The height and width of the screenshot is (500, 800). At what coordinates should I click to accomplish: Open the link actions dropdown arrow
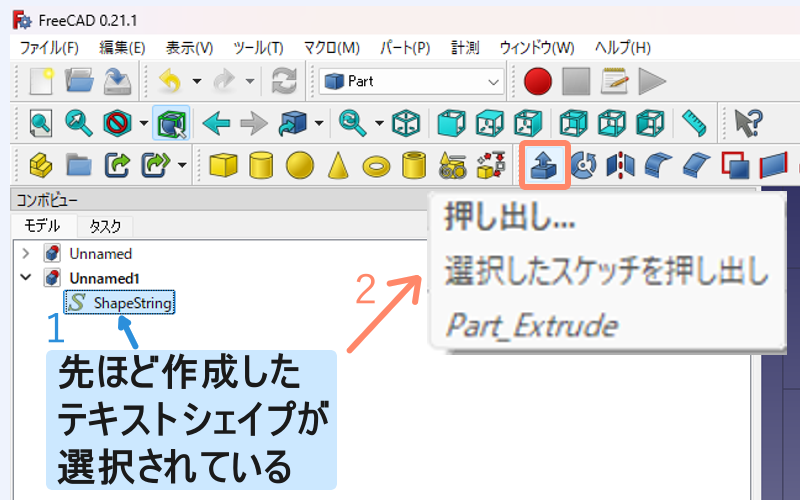coord(182,165)
